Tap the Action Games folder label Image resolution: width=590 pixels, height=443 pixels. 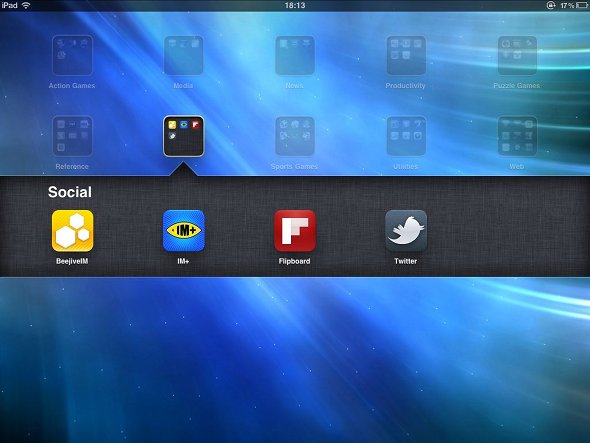(x=72, y=85)
